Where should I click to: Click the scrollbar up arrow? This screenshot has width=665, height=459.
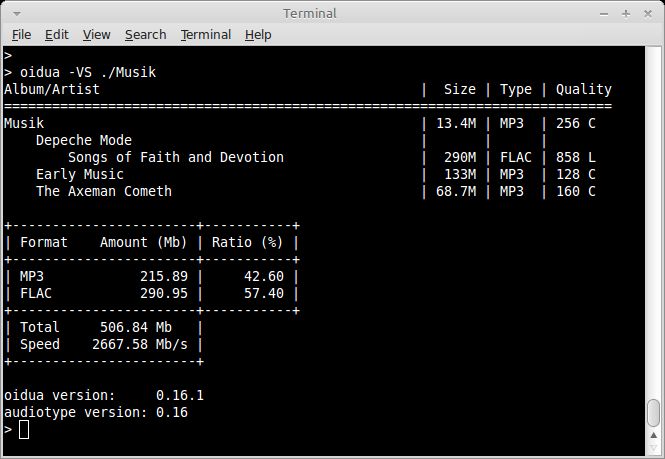[654, 435]
